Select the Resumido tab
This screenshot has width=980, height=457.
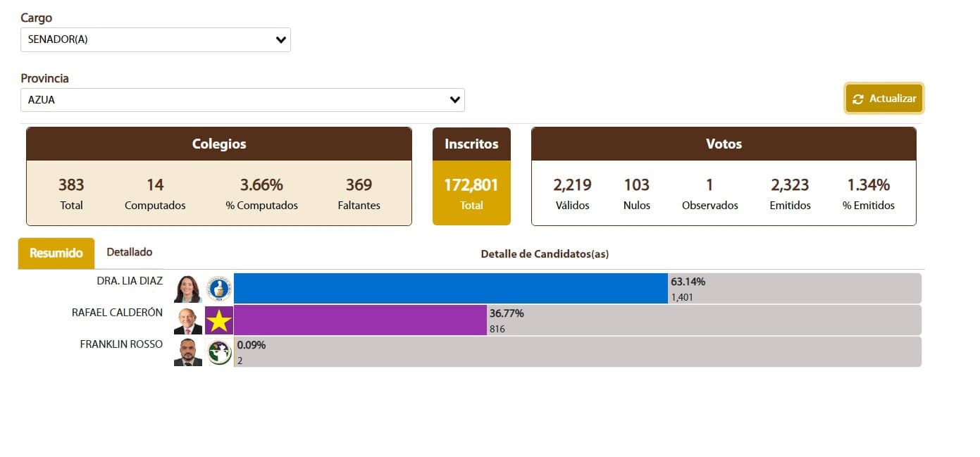coord(56,253)
